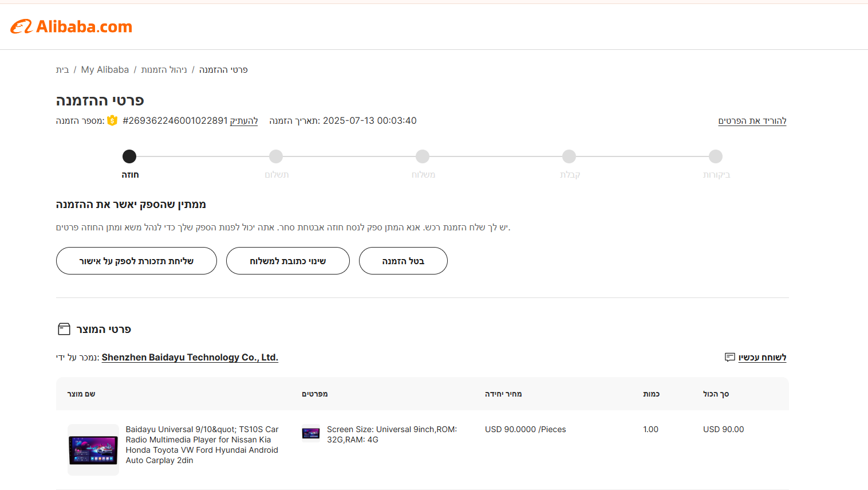Click the total value USD 90.00
Viewport: 868px width, 490px height.
point(724,429)
